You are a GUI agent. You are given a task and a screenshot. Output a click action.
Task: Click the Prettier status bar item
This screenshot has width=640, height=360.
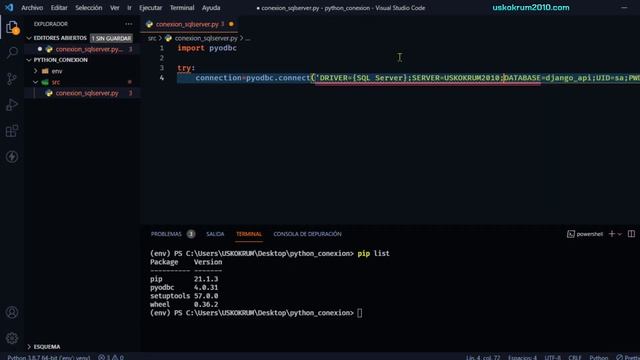[628, 357]
